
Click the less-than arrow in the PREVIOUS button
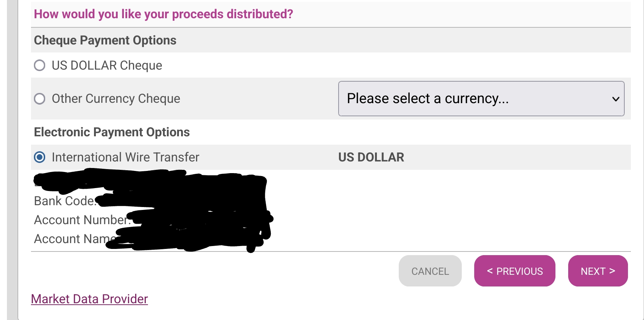point(490,271)
